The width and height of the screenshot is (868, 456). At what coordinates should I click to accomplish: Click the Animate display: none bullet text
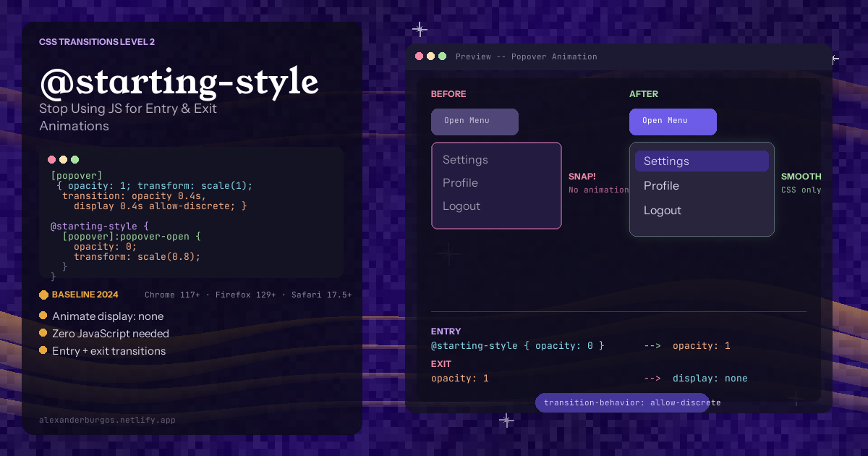pos(108,316)
